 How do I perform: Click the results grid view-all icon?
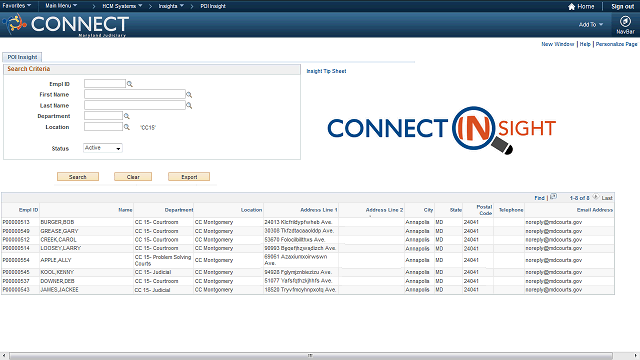pyautogui.click(x=553, y=197)
